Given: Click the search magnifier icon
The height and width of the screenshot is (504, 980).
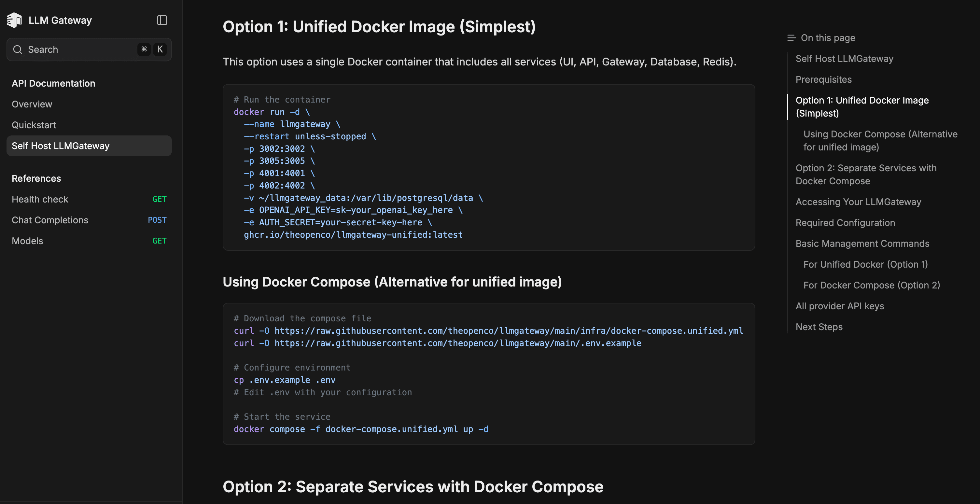Looking at the screenshot, I should pyautogui.click(x=18, y=49).
